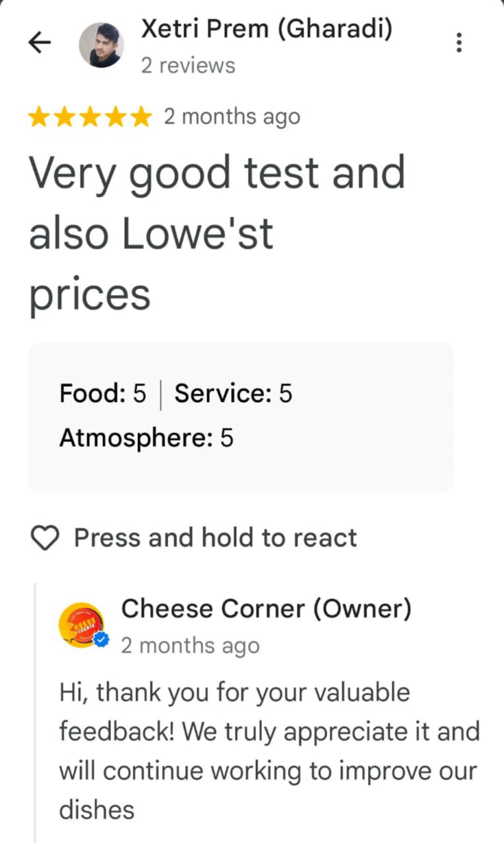504x844 pixels.
Task: Open reviewer name Xetri Prem (Gharadi)
Action: 266,30
